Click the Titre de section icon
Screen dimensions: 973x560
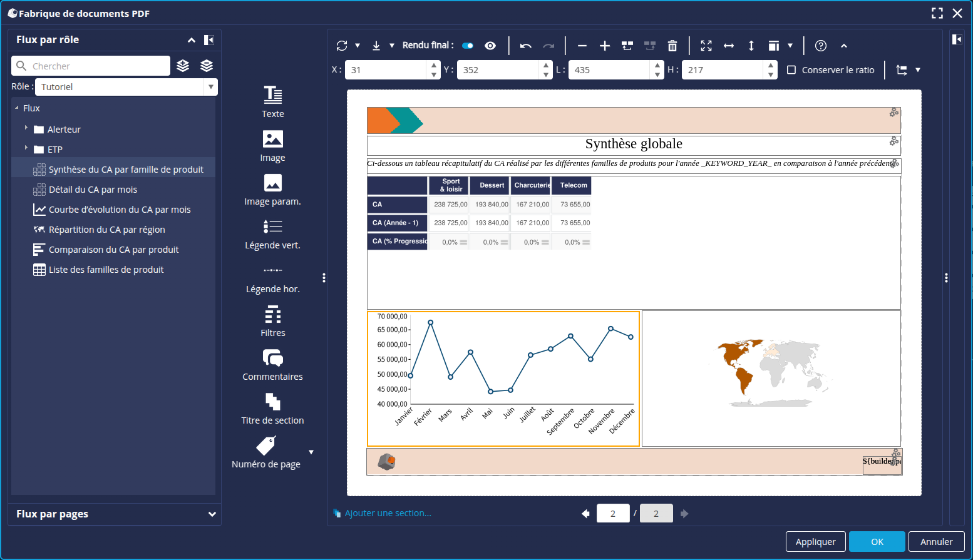coord(272,402)
